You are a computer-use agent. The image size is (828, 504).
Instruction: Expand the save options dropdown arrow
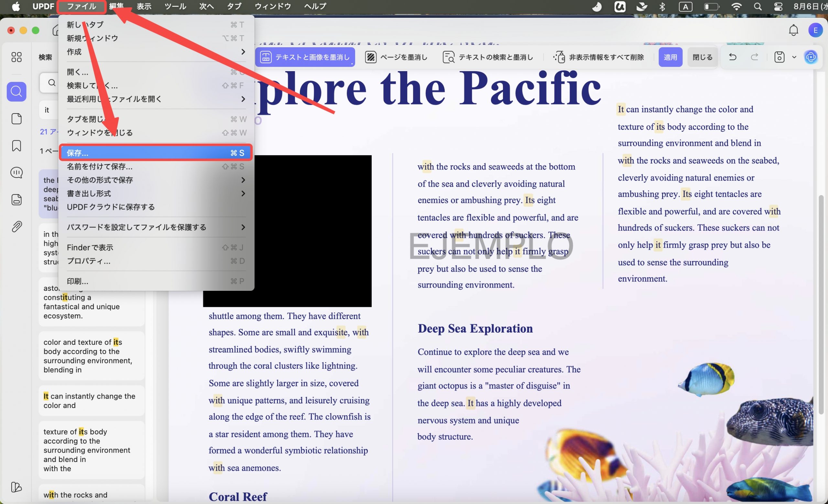[x=794, y=57]
